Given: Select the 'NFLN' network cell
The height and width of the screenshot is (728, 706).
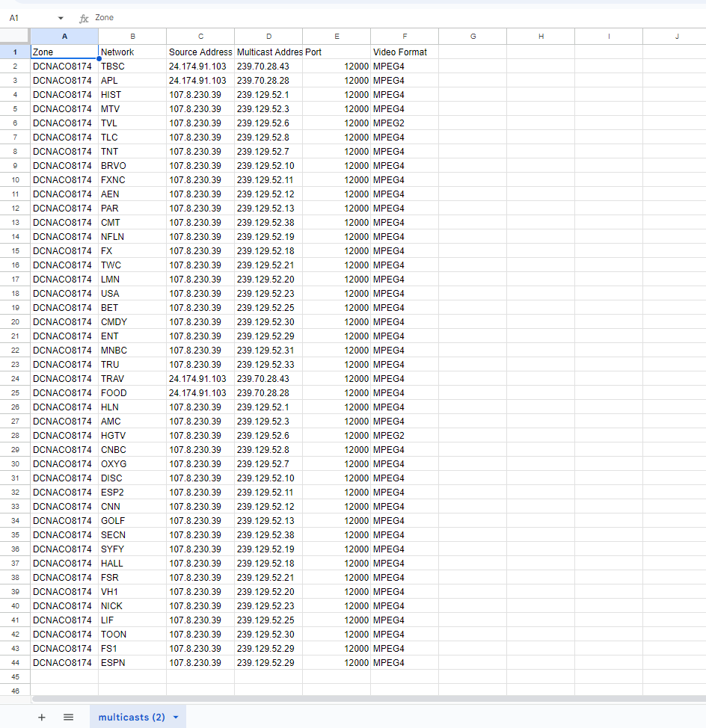Looking at the screenshot, I should coord(132,237).
